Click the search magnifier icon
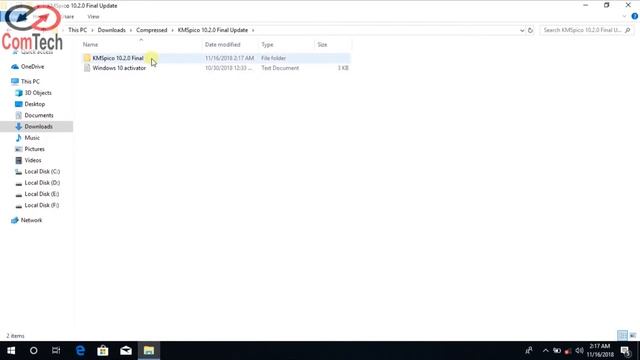This screenshot has width=640, height=360. tap(628, 30)
